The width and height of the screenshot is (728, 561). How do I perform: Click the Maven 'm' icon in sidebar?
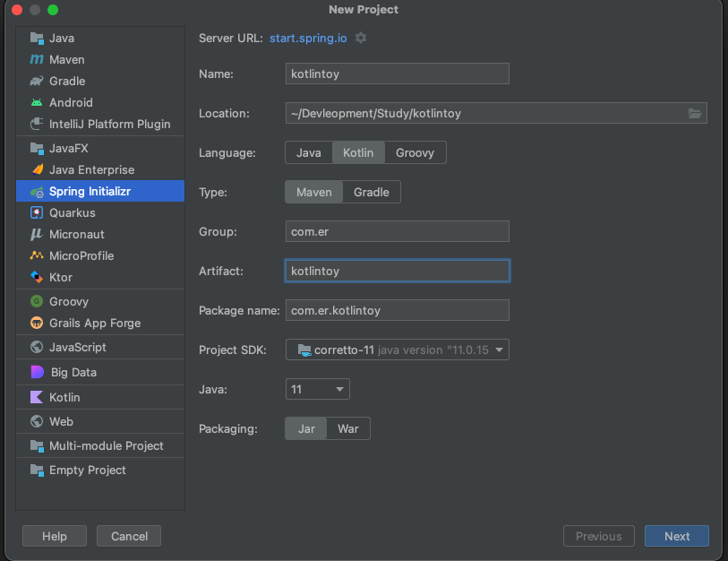pyautogui.click(x=37, y=59)
